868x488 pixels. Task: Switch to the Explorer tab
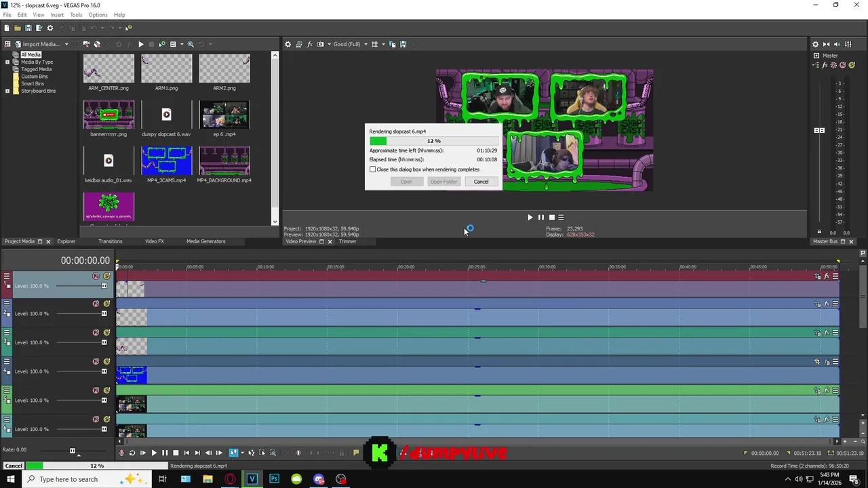(66, 241)
